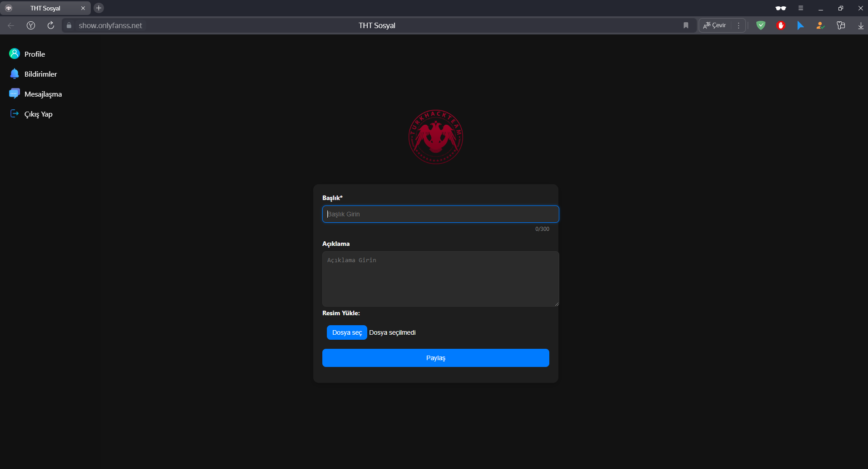The image size is (868, 469).
Task: Log out via Çıkış Yap
Action: point(39,114)
